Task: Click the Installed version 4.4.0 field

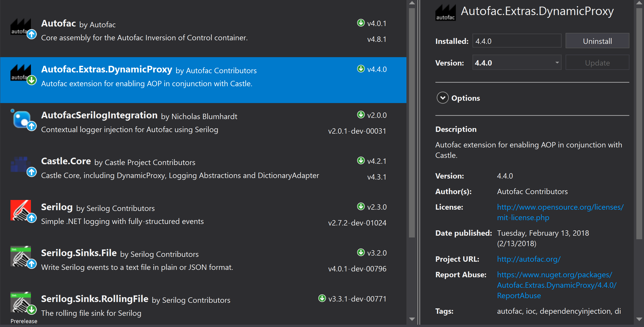Action: click(517, 41)
